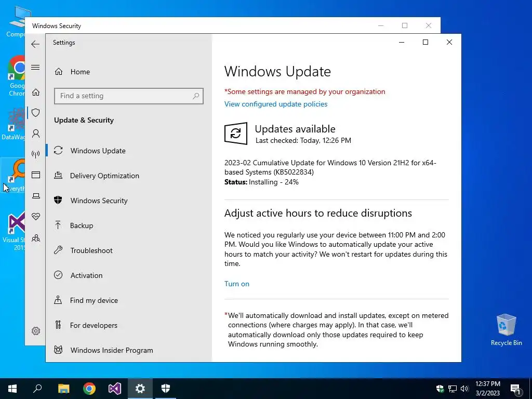Click the search magnifier in Find a setting

click(196, 96)
